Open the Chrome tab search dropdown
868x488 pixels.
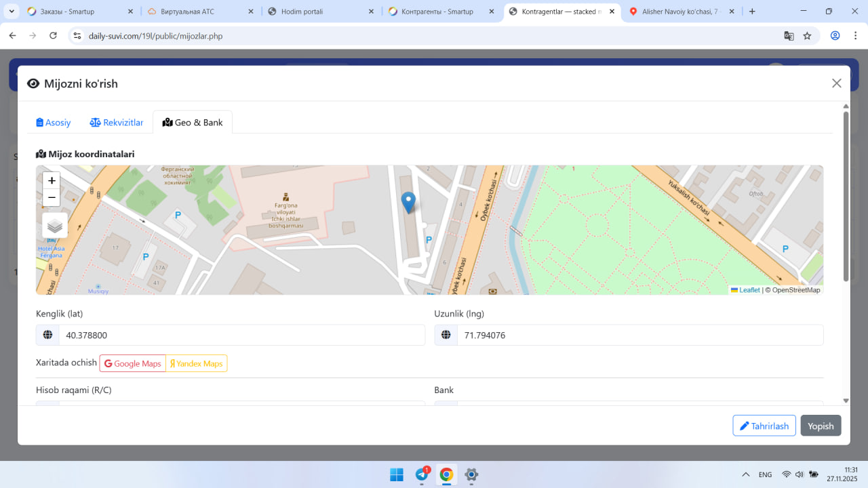click(12, 12)
